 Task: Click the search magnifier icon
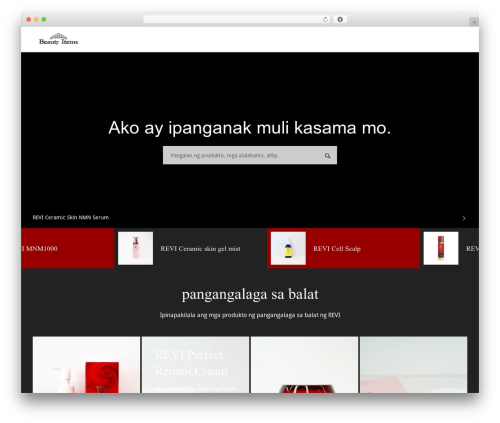click(328, 156)
